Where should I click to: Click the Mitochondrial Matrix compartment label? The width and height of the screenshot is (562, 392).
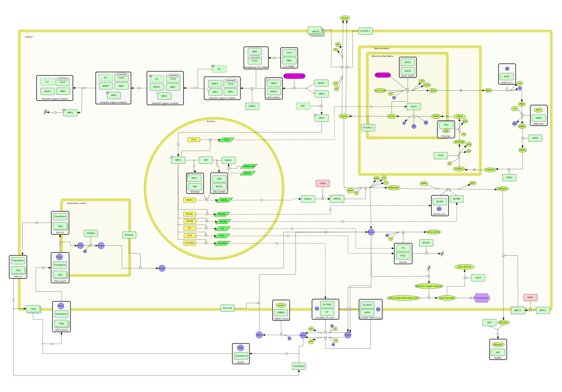pyautogui.click(x=382, y=56)
